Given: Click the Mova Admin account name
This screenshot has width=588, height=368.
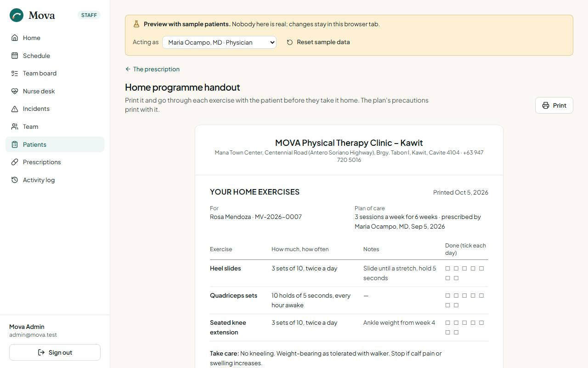Looking at the screenshot, I should [27, 327].
